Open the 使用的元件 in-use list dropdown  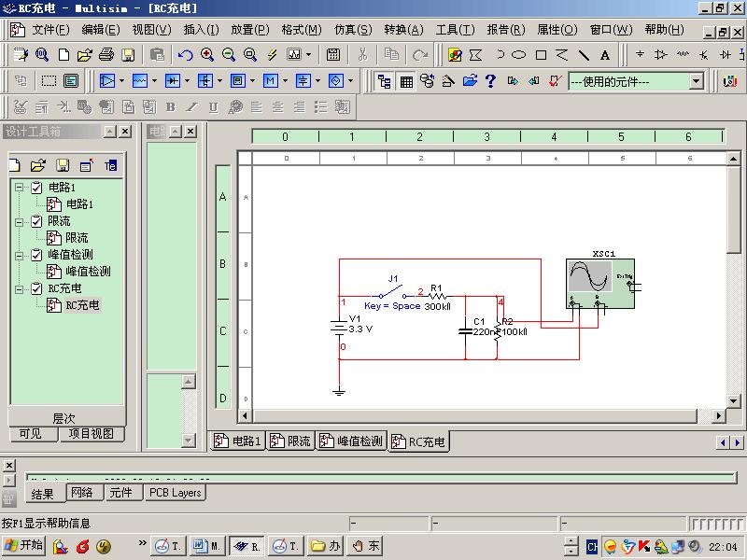pos(696,81)
